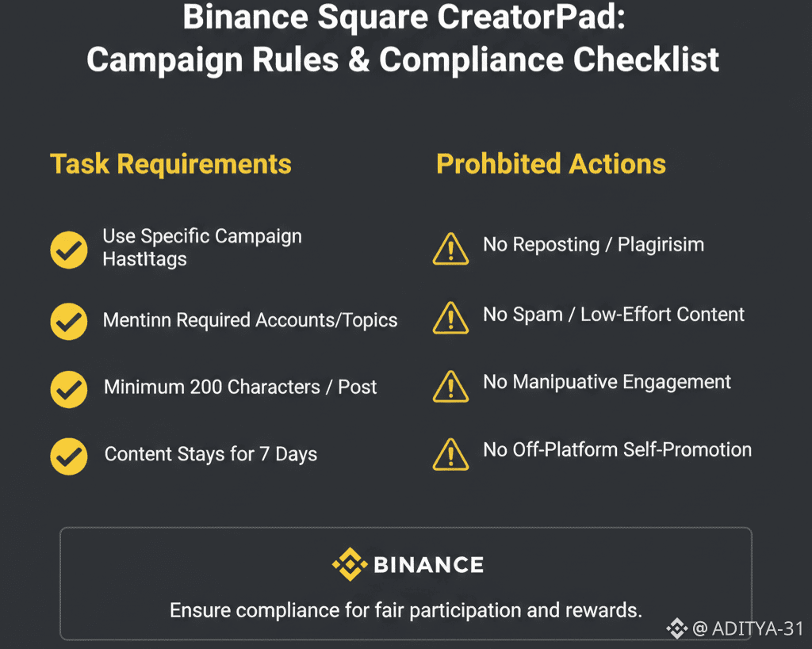Click the warning icon next to No Spam / Low-Effort Content
Screen dimensions: 812x649
coord(450,317)
